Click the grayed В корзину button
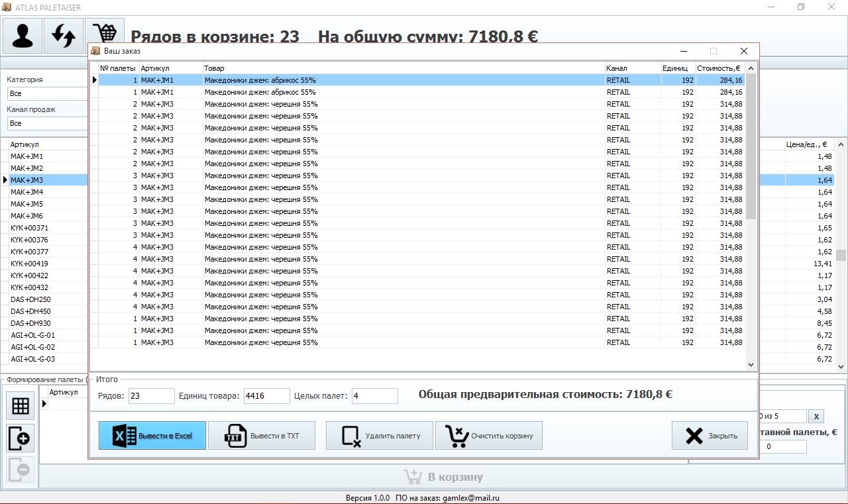This screenshot has width=848, height=504. click(443, 477)
